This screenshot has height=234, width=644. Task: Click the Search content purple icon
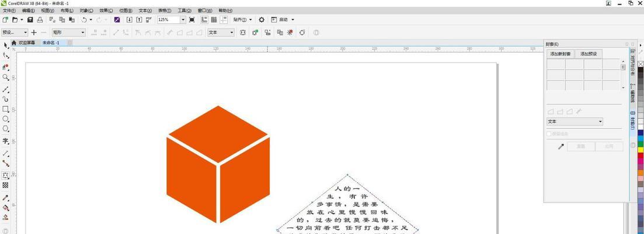coord(117,19)
